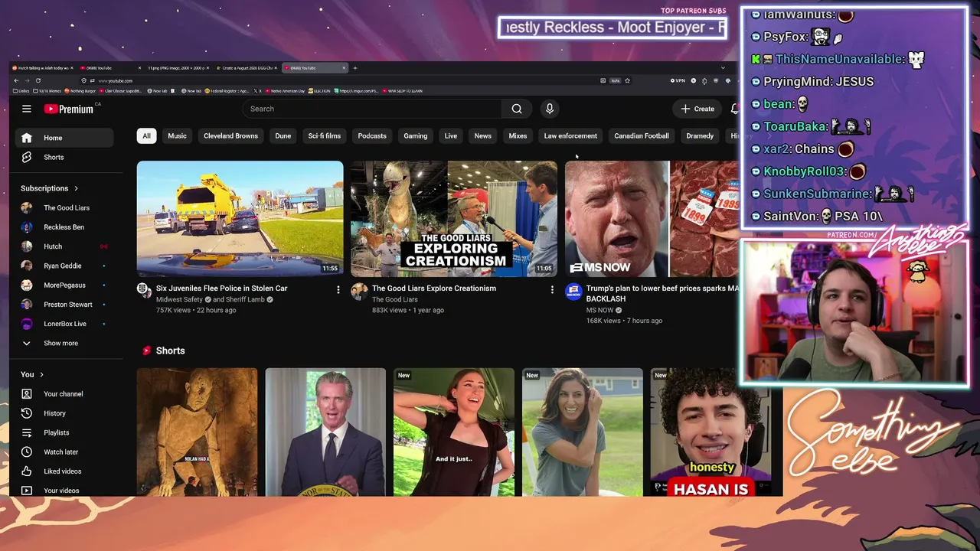This screenshot has height=551, width=980.
Task: Open MS NOW channel avatar under video
Action: [573, 291]
